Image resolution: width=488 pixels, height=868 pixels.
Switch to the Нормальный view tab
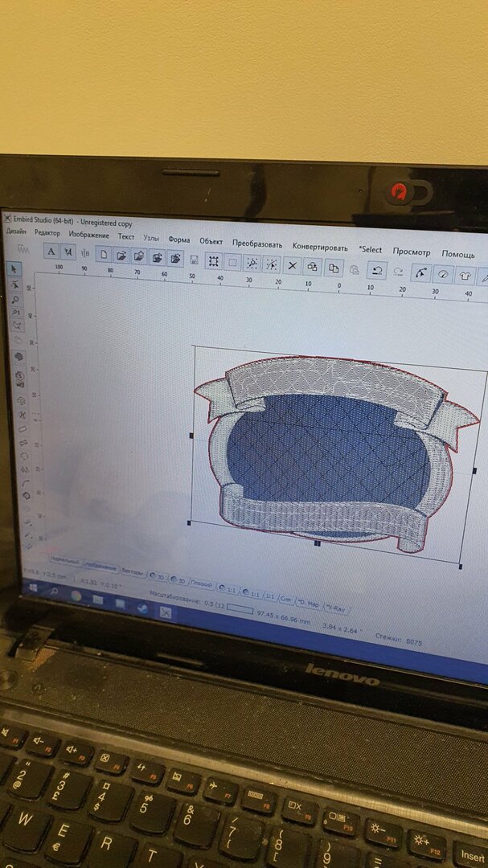[65, 561]
